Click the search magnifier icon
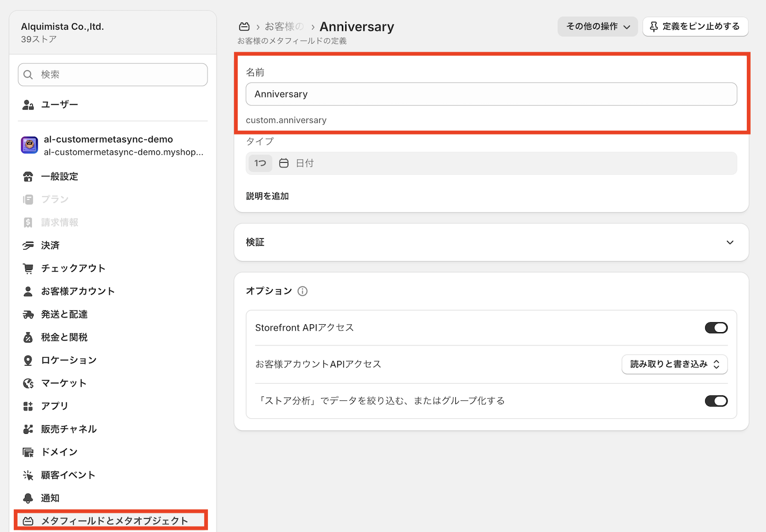This screenshot has height=532, width=766. (x=28, y=75)
